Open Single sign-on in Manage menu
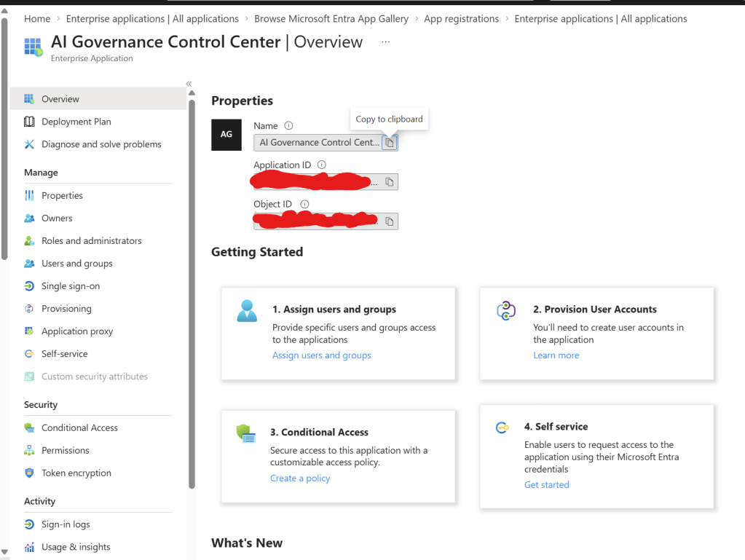Viewport: 745px width, 560px height. pos(71,286)
